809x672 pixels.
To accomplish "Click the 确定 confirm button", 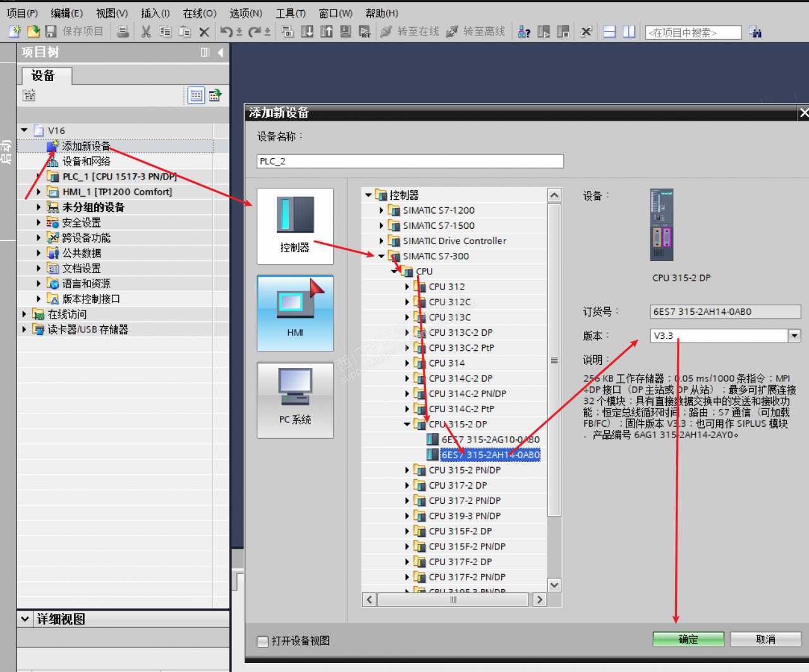I will pyautogui.click(x=688, y=639).
